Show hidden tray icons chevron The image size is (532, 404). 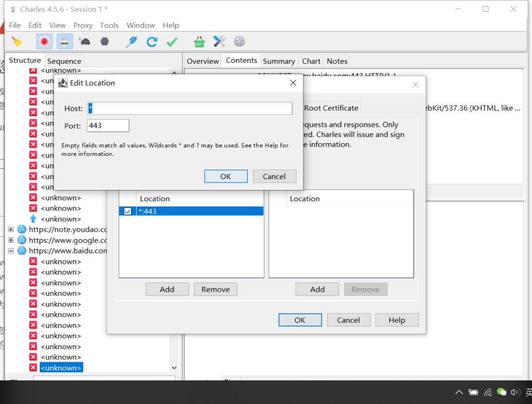[459, 393]
